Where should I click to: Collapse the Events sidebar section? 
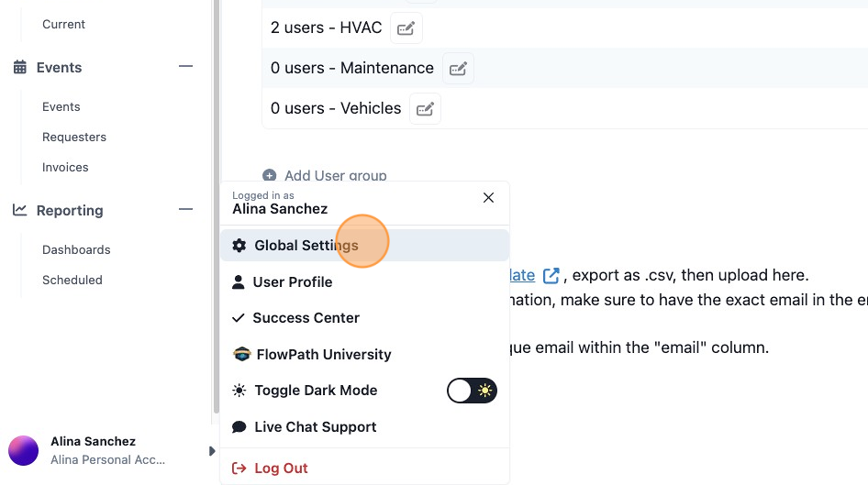(x=185, y=66)
